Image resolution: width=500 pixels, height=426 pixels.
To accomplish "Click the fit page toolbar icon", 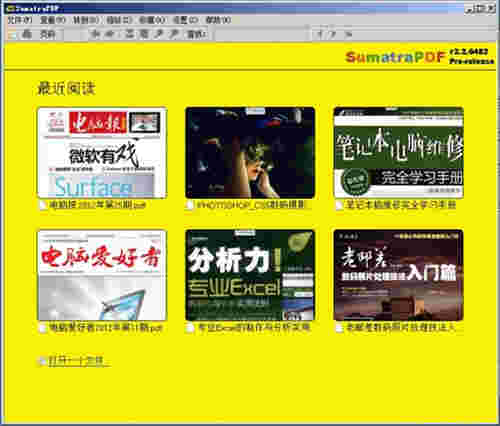I will [x=144, y=34].
